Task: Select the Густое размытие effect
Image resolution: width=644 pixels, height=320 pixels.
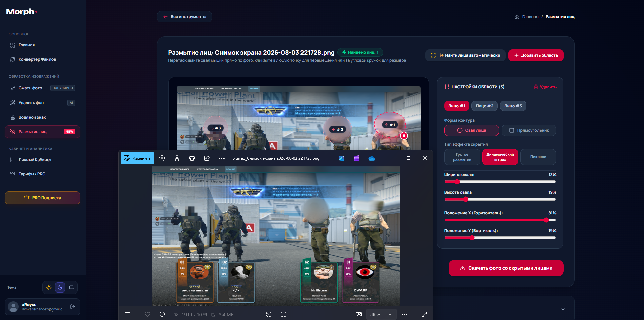Action: tap(462, 157)
